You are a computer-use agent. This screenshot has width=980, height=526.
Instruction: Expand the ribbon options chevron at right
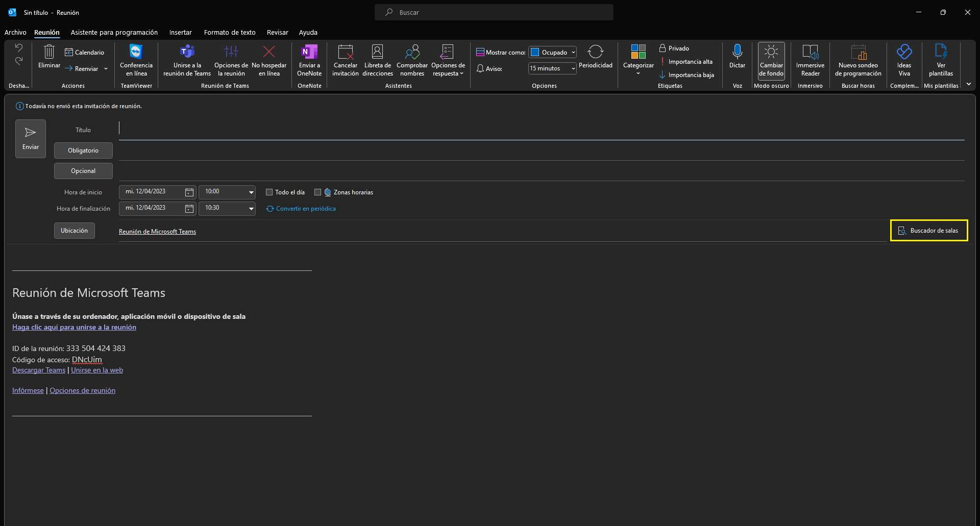click(969, 84)
